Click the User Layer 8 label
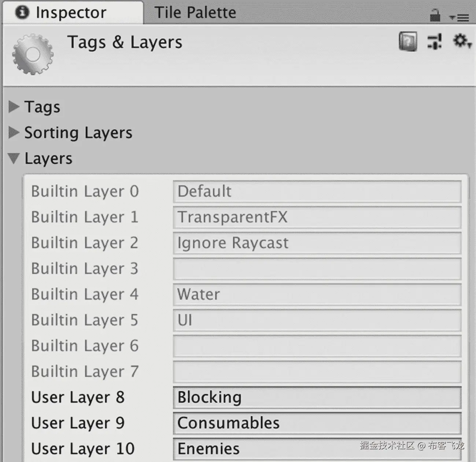This screenshot has width=476, height=462. 78,397
